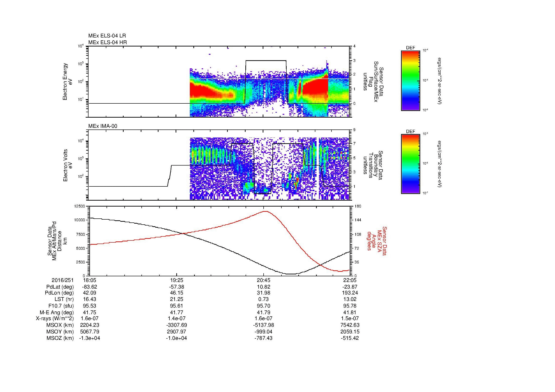Click the 18:05 time tick label
Viewport: 555px width, 392px height.
[x=90, y=280]
